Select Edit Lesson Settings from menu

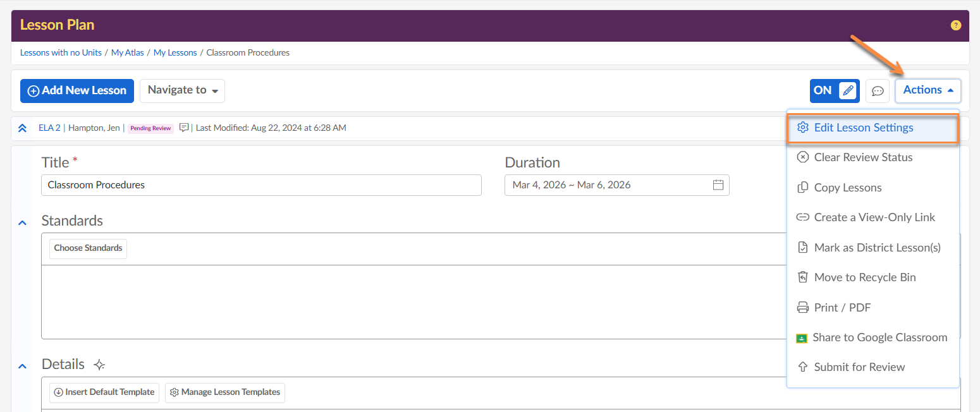pos(863,128)
